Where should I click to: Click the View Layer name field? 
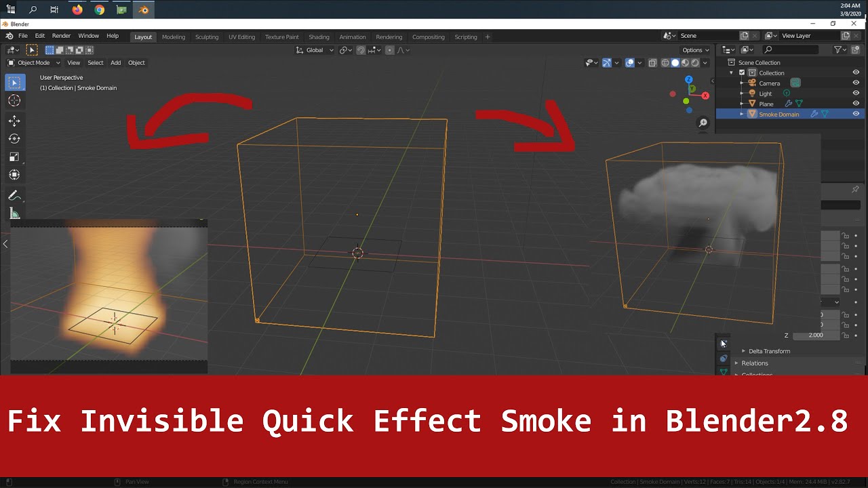[x=810, y=36]
